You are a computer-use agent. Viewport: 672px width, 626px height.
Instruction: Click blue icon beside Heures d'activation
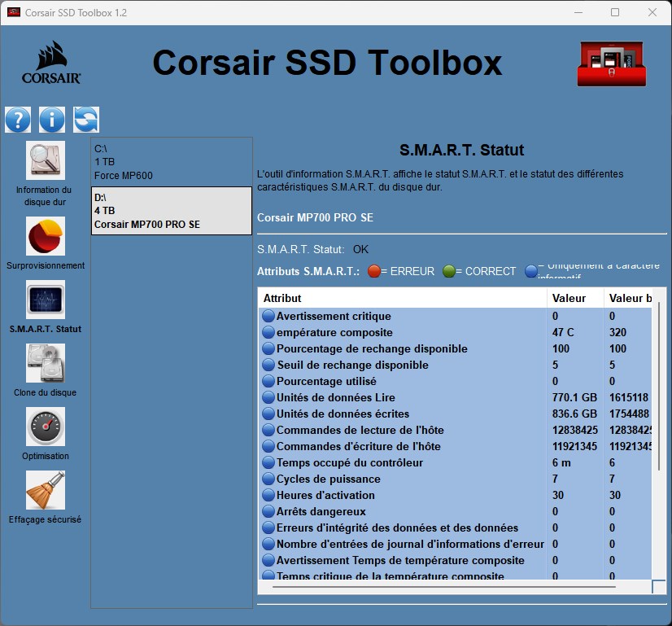click(x=268, y=495)
